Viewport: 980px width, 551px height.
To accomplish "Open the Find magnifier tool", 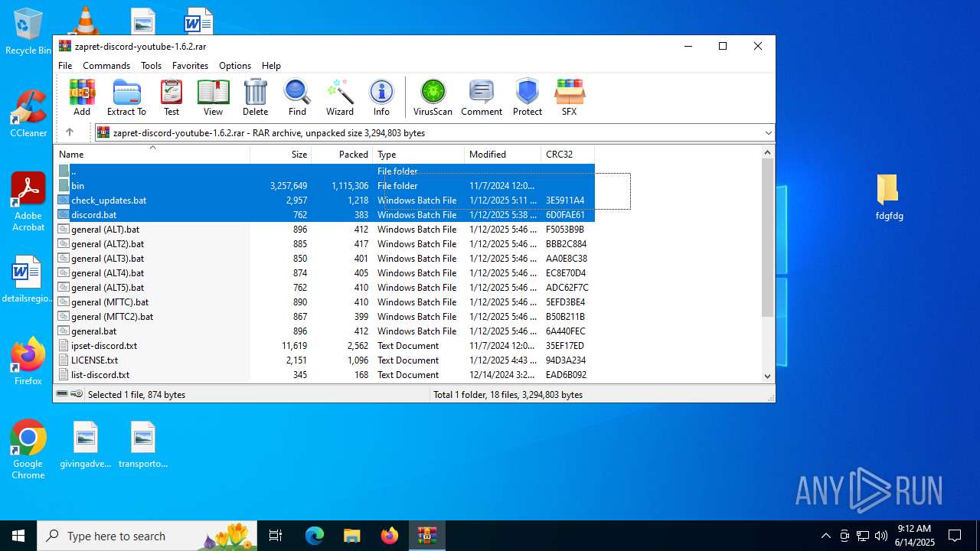I will tap(297, 97).
